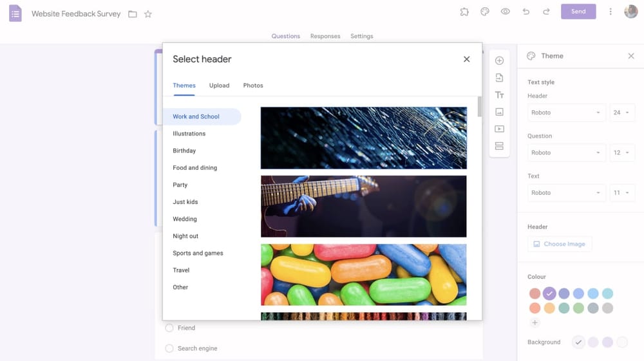The height and width of the screenshot is (361, 644).
Task: Select the Illustrations theme category
Action: pos(189,134)
